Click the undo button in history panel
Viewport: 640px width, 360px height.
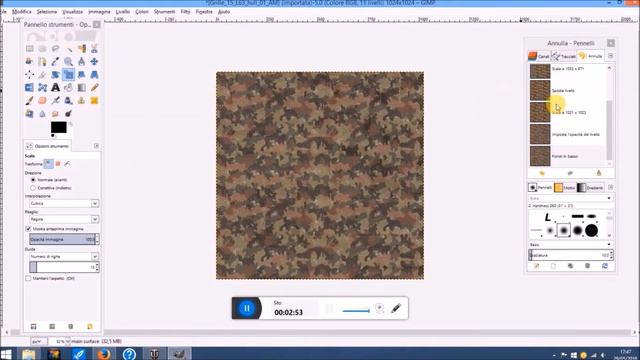tap(542, 173)
